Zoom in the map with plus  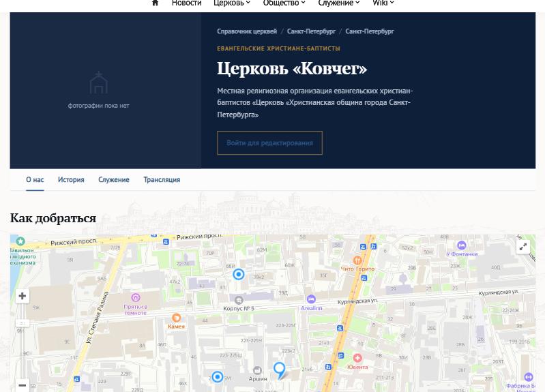pos(23,296)
